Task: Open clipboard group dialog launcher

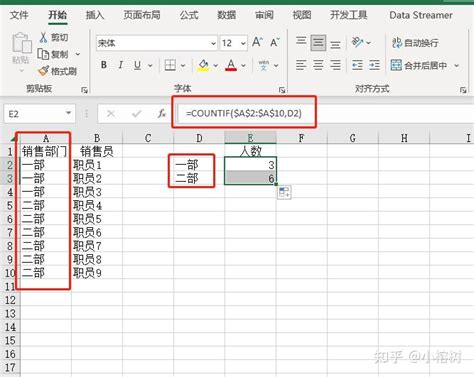Action: 84,90
